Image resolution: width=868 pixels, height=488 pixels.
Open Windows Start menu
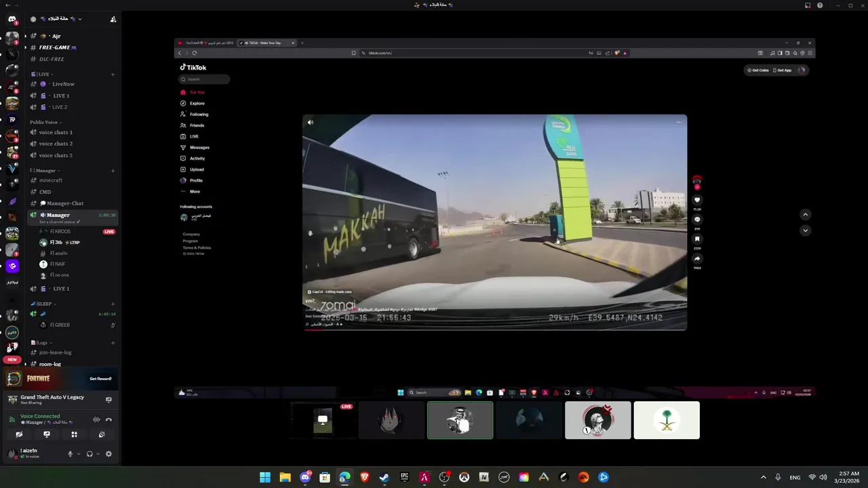click(x=265, y=477)
